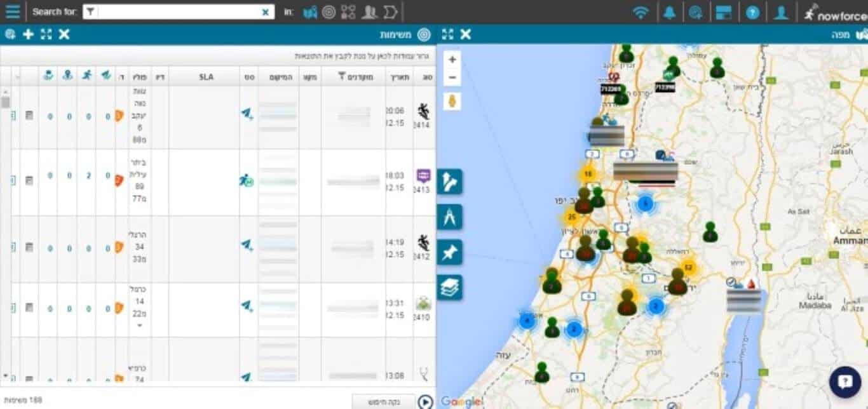Image resolution: width=868 pixels, height=409 pixels.
Task: Click the missions table scrollbar up arrow
Action: tap(5, 91)
